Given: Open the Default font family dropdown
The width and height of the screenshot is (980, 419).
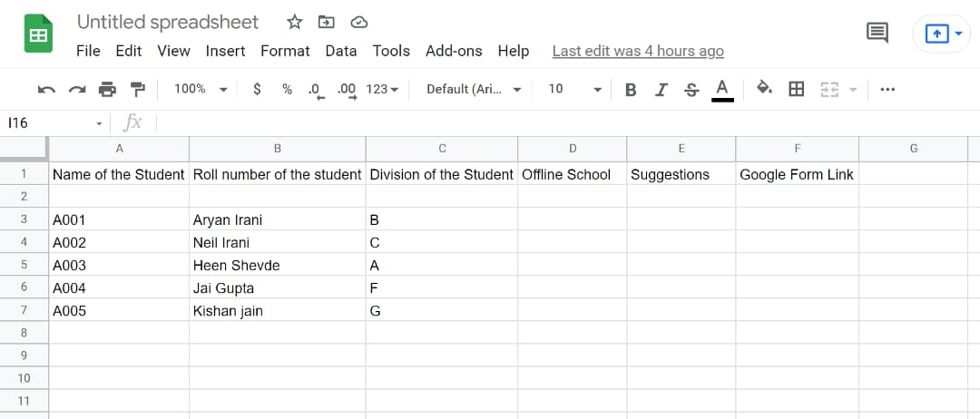Looking at the screenshot, I should point(474,89).
